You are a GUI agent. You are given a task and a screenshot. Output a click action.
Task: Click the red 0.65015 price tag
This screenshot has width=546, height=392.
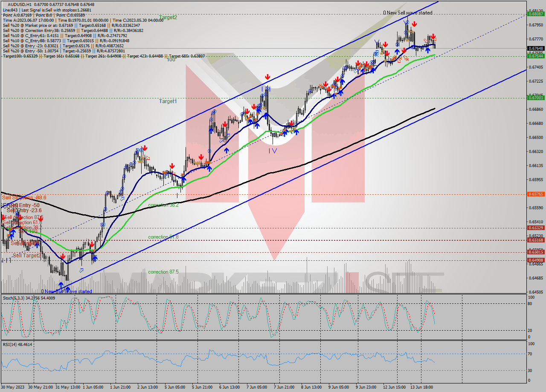(536, 252)
